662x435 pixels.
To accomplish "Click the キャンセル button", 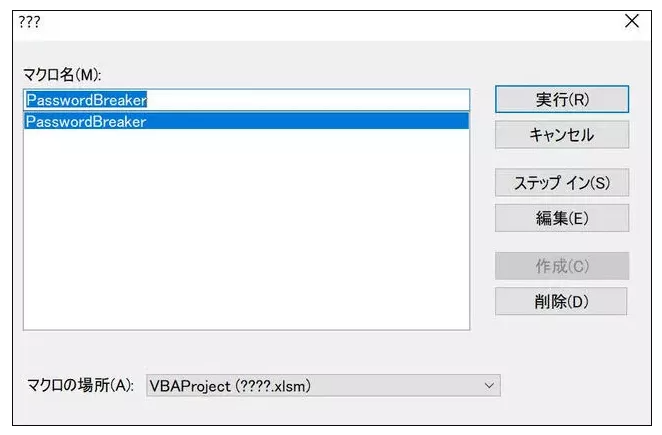I will (x=562, y=135).
